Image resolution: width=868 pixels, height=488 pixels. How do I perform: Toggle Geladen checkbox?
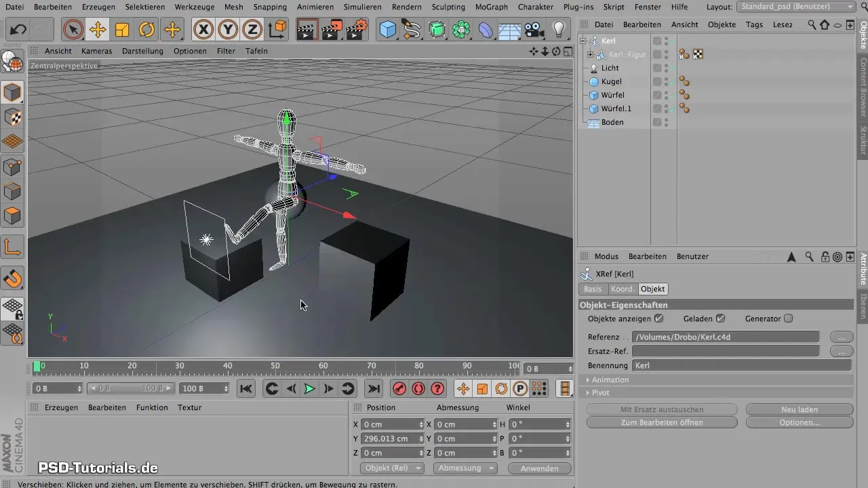coord(721,318)
